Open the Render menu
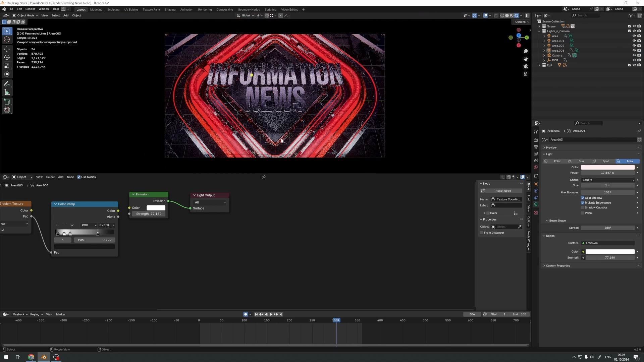Screen dimensions: 644x362 [x=30, y=9]
